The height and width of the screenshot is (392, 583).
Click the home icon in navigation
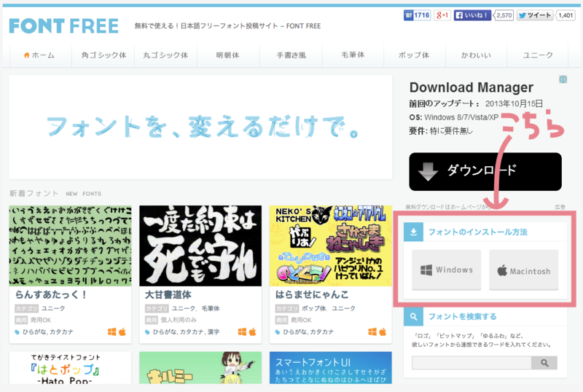26,55
